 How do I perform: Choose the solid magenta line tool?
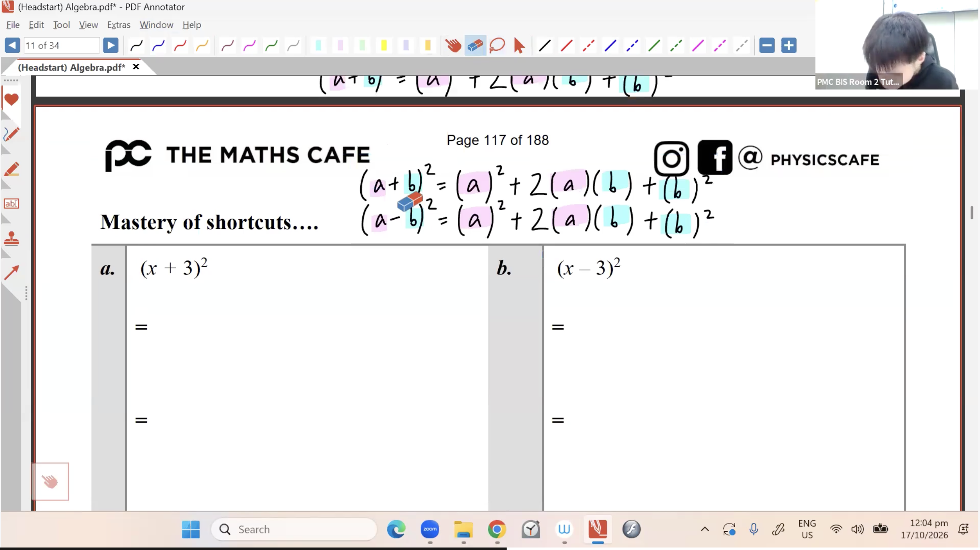point(698,45)
